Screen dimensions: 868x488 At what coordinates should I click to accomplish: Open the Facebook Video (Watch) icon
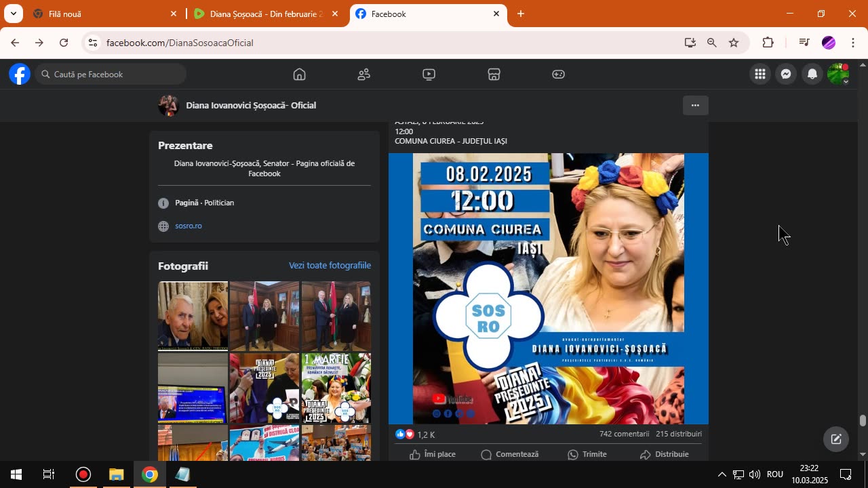point(429,75)
